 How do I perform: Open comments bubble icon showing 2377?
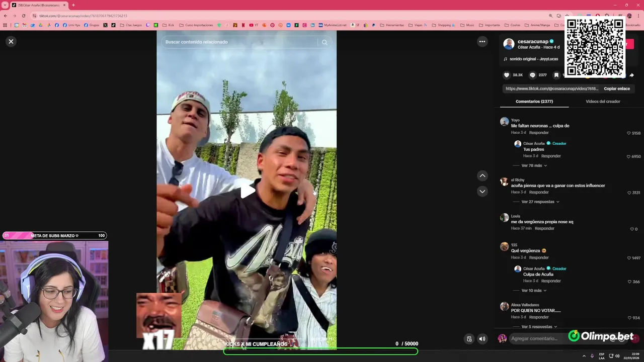532,75
